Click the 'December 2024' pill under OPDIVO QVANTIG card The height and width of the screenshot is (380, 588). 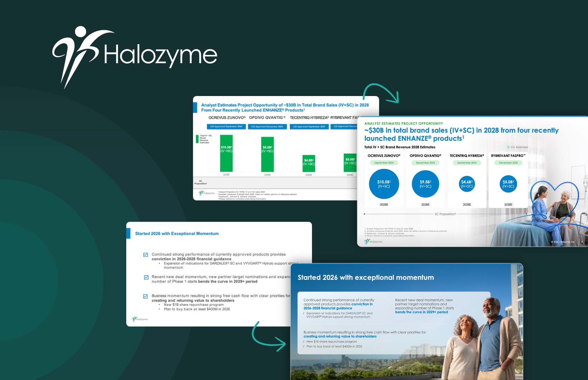(425, 163)
